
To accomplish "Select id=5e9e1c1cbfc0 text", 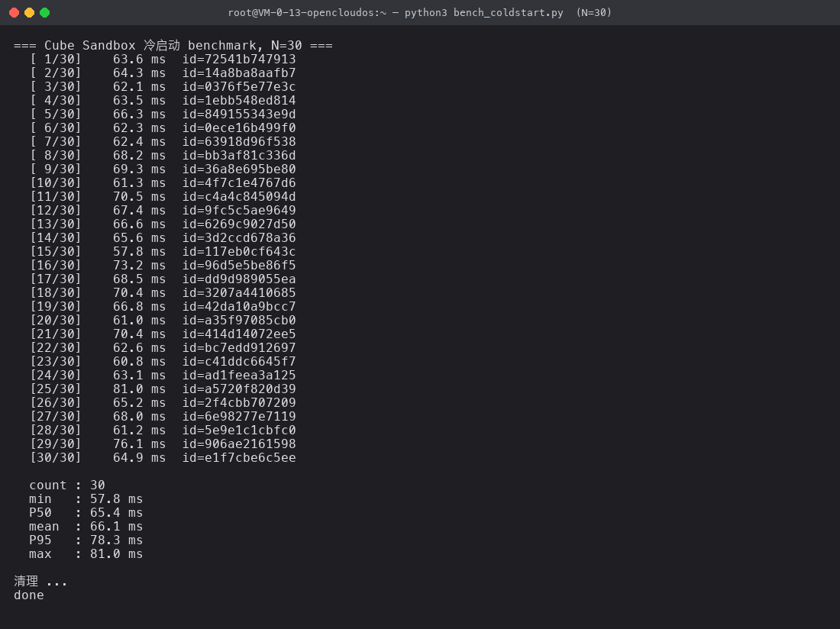I will pyautogui.click(x=239, y=431).
